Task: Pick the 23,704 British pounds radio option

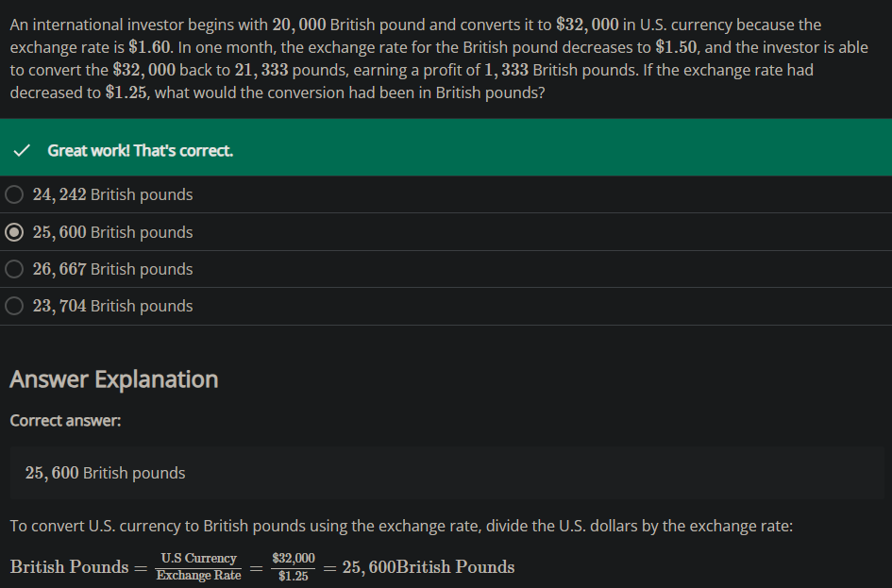Action: [14, 306]
